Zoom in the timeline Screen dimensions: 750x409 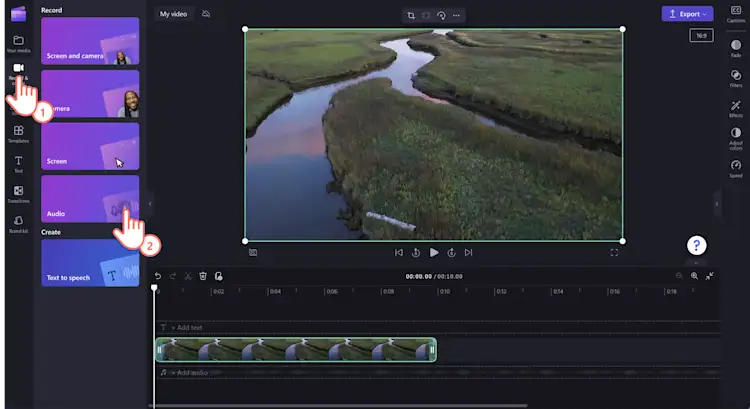(x=694, y=276)
